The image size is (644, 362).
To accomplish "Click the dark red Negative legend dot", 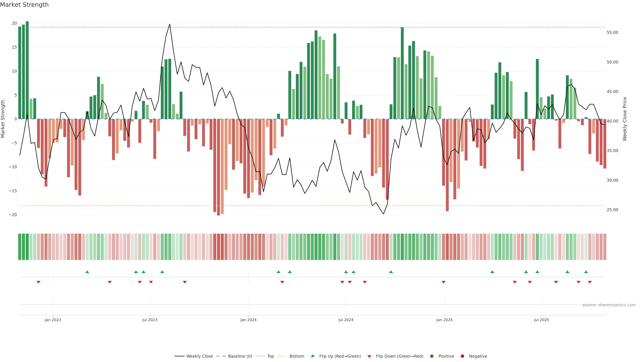I will (x=462, y=356).
